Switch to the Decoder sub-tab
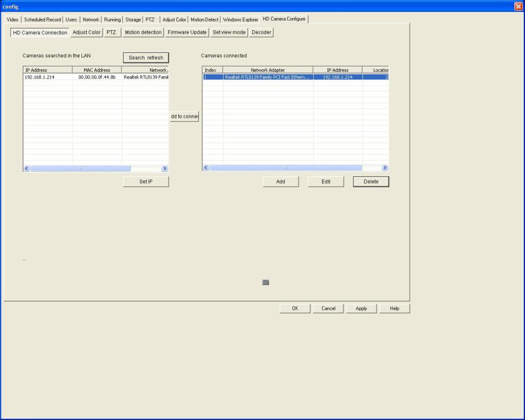Screen dimensions: 525x420 coord(261,32)
